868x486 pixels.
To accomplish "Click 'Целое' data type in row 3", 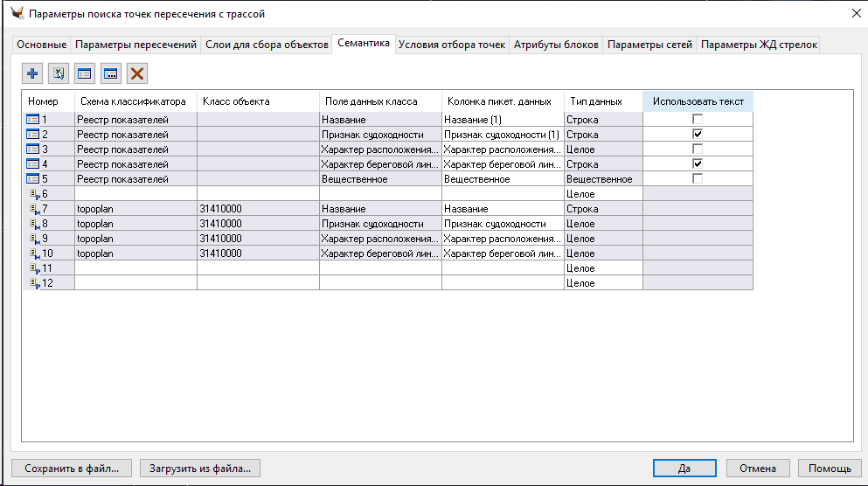I will (603, 149).
